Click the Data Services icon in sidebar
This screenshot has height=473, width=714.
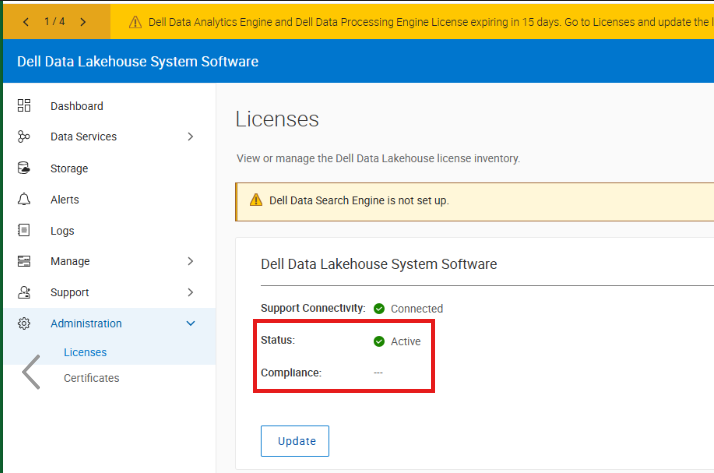tap(24, 137)
